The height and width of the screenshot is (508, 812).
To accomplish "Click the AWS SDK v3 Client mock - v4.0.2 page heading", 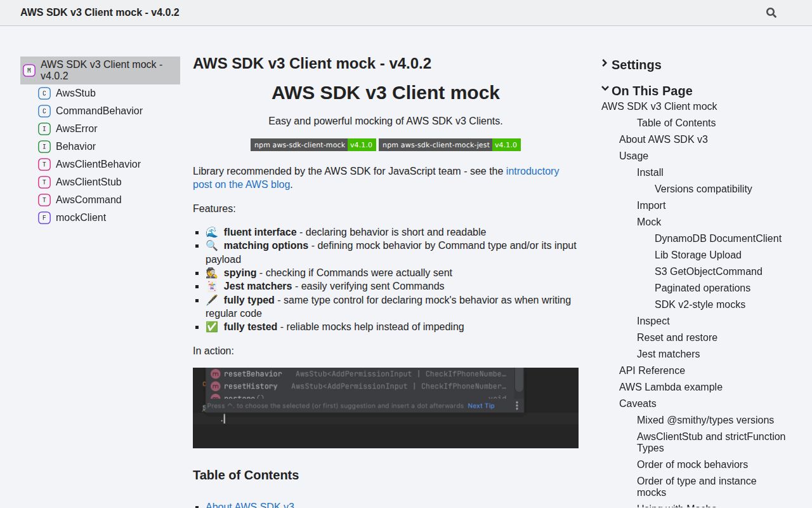I will 312,63.
